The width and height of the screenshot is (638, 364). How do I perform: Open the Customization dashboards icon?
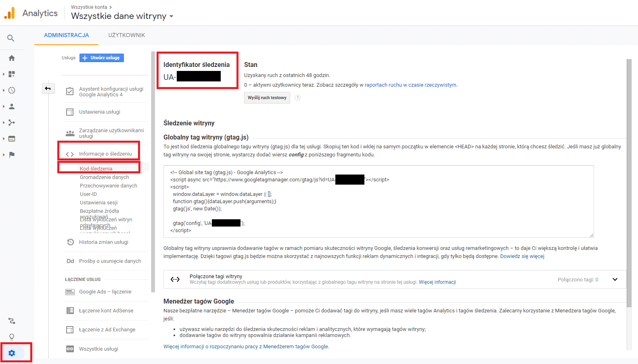[x=12, y=74]
